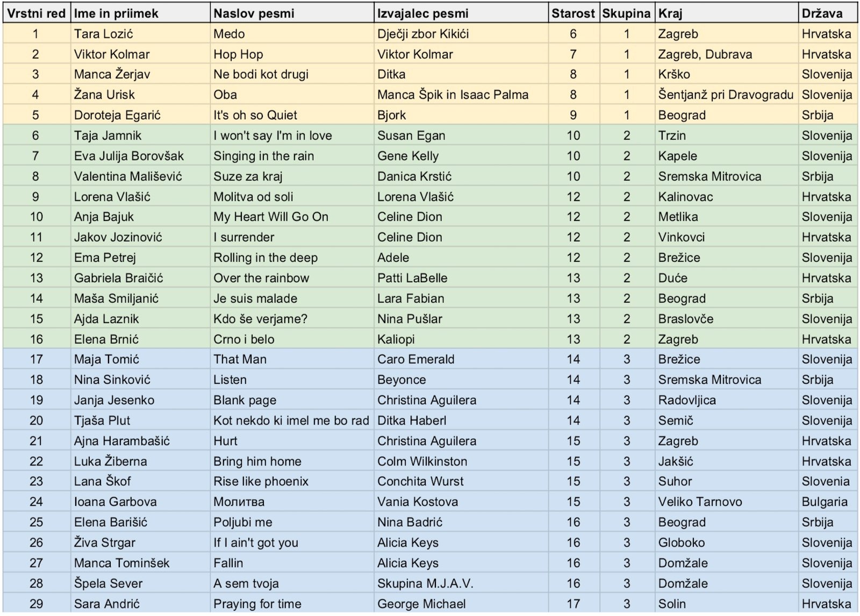Click the 'Bulgaria' country cell
860x616 pixels.
(825, 502)
